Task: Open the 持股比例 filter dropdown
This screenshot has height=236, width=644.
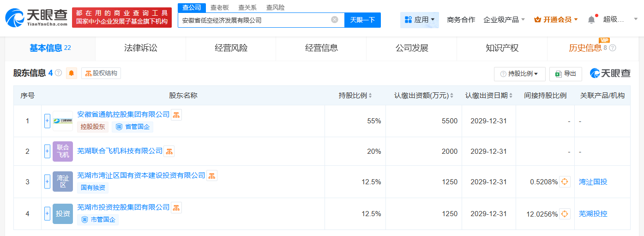Action: pos(519,74)
